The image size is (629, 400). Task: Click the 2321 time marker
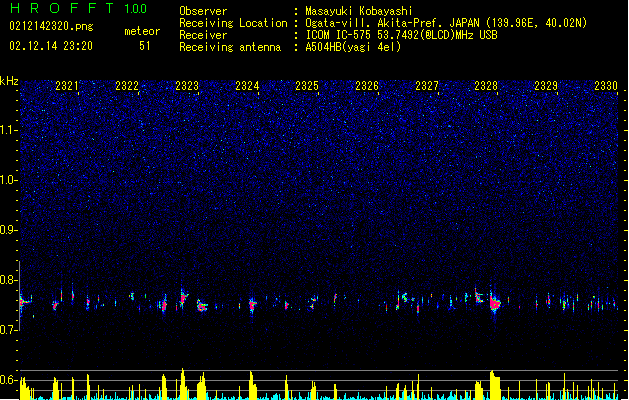(x=67, y=86)
